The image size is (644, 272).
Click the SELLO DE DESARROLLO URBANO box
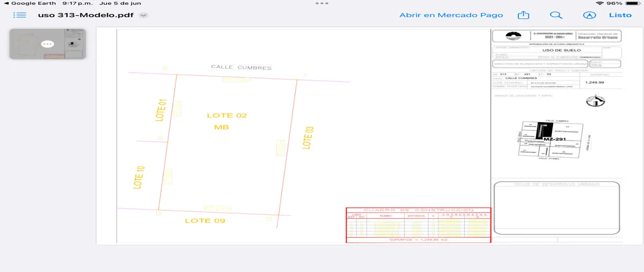(557, 208)
